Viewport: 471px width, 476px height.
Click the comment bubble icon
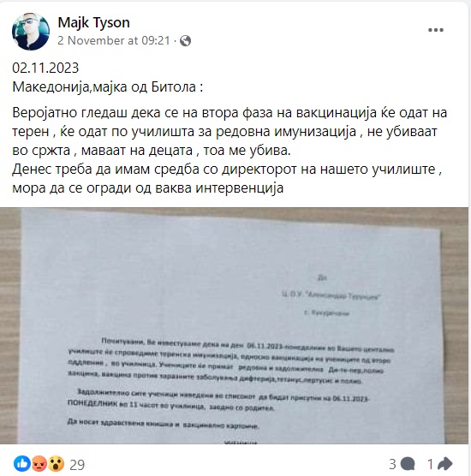(x=408, y=464)
